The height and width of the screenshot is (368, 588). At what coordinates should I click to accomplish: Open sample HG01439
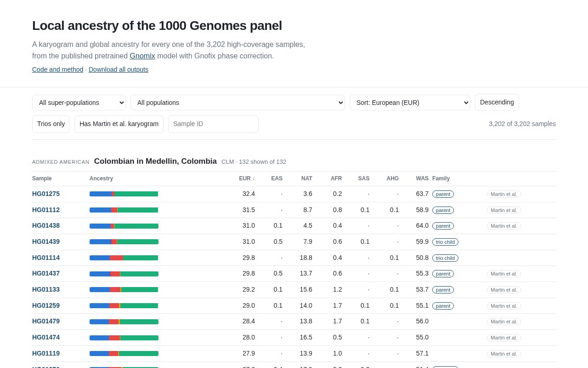click(x=46, y=241)
